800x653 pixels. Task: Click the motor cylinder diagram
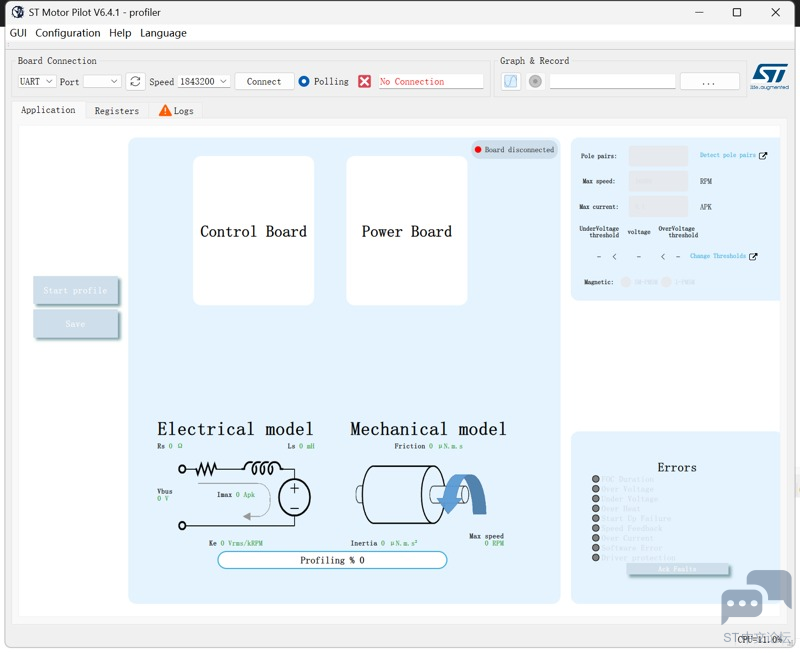pos(401,494)
